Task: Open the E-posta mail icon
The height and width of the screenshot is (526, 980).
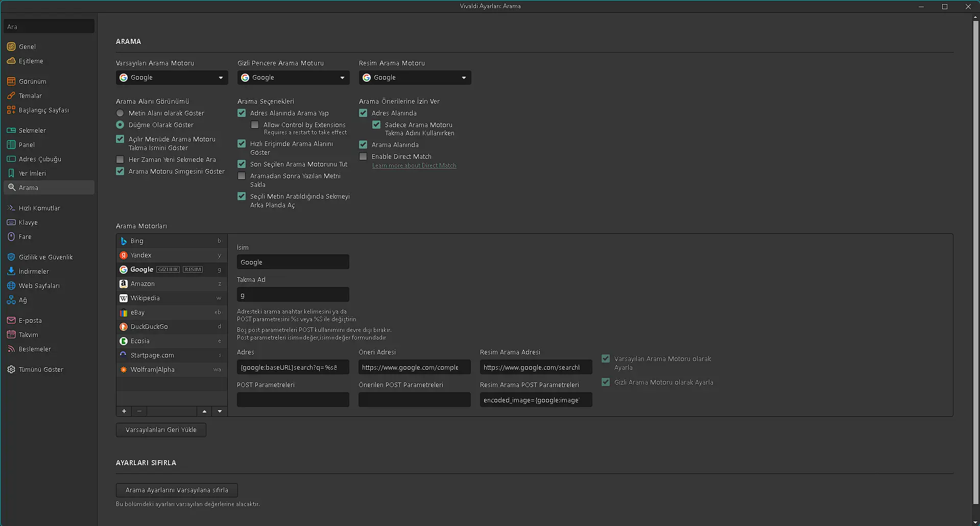Action: 11,320
